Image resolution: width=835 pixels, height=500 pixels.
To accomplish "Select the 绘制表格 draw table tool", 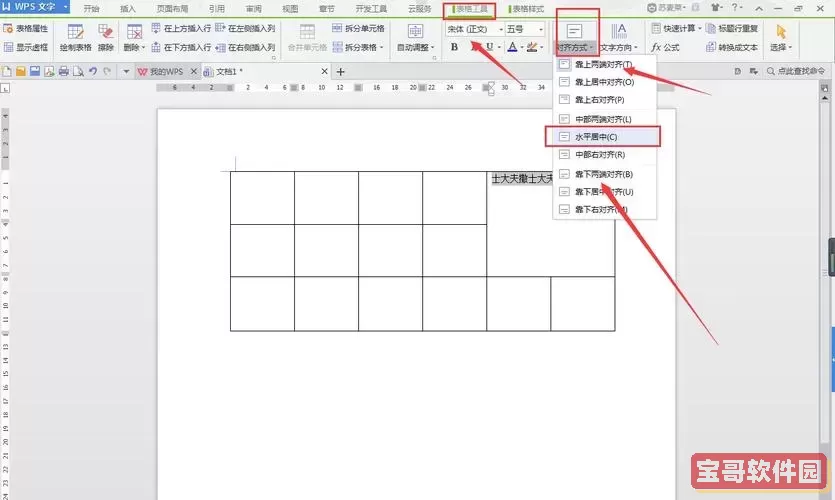I will pos(75,38).
